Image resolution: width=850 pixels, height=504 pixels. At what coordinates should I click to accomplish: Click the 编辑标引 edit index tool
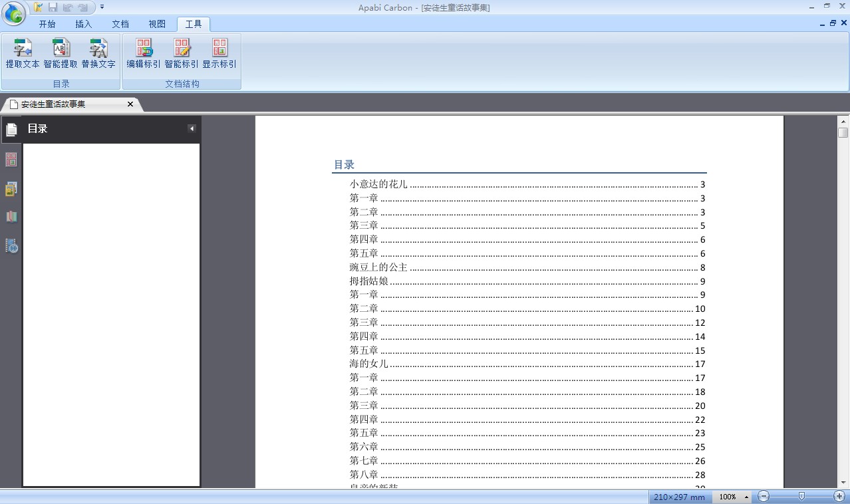(144, 54)
